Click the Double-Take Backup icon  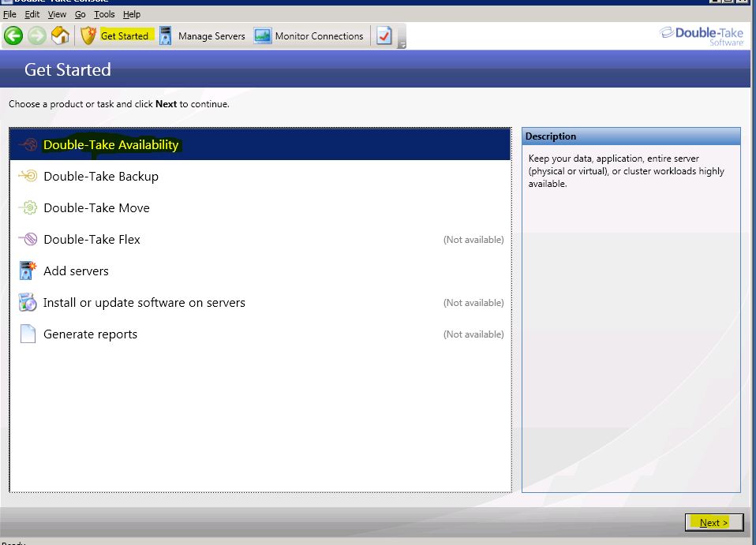click(x=28, y=176)
